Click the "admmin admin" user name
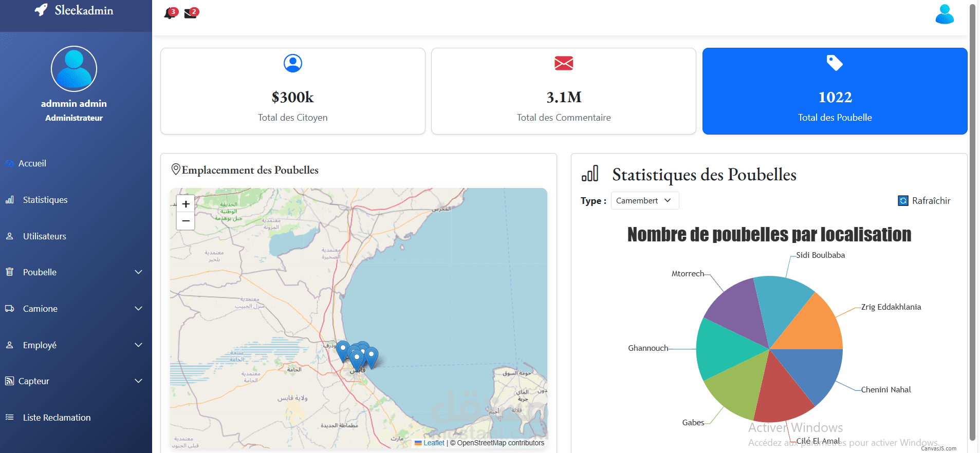The image size is (980, 453). tap(74, 104)
